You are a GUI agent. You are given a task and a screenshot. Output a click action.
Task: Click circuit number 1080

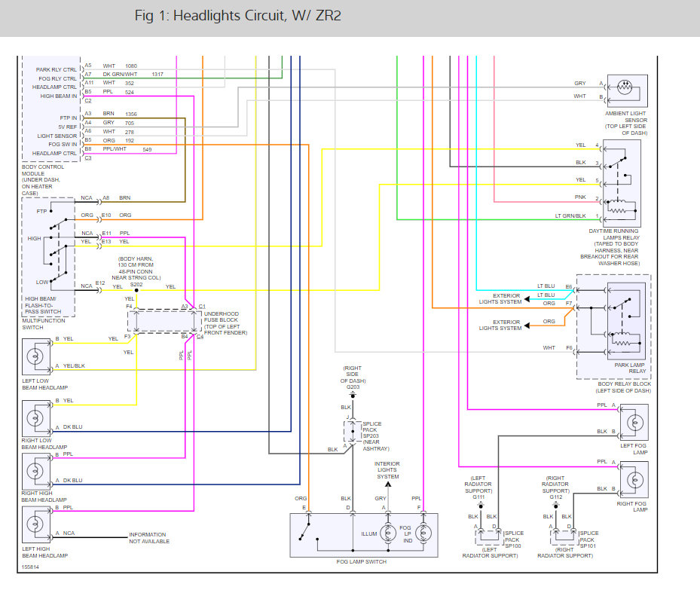click(x=131, y=66)
